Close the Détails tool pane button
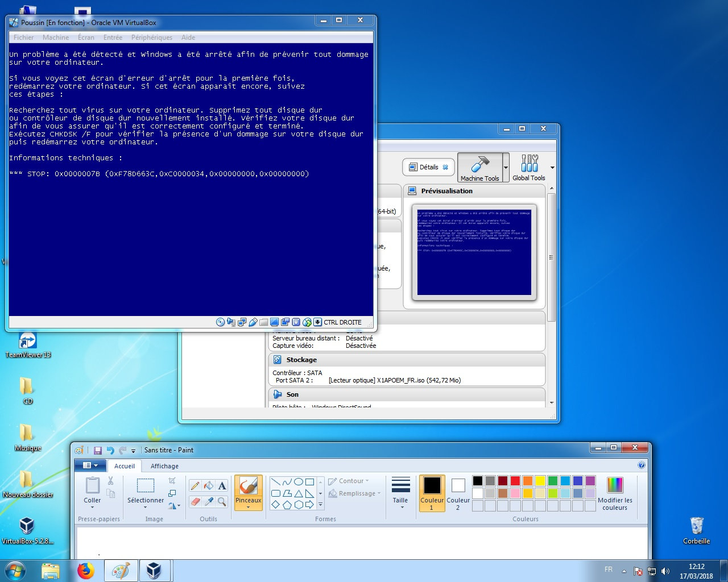The height and width of the screenshot is (582, 728). point(445,167)
